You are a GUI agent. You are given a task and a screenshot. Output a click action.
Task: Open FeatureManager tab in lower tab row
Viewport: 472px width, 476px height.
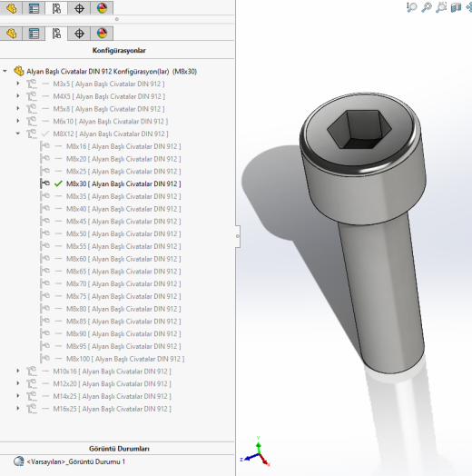(x=11, y=33)
